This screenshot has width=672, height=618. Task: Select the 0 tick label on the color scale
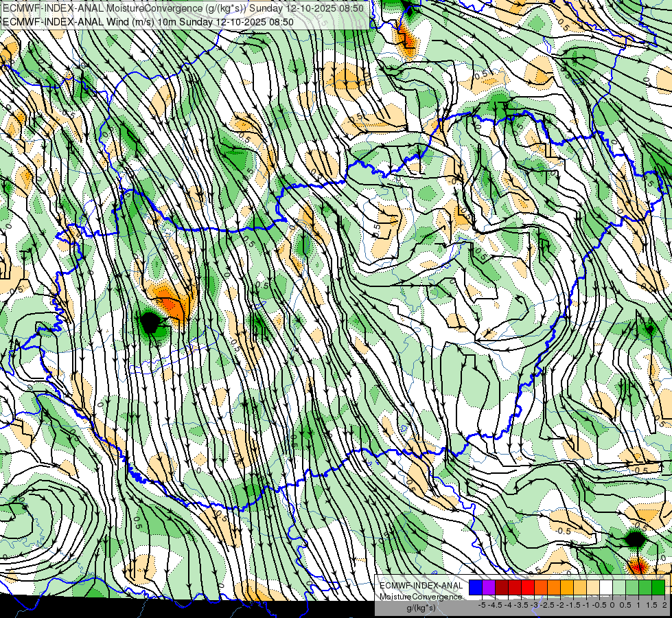point(612,605)
